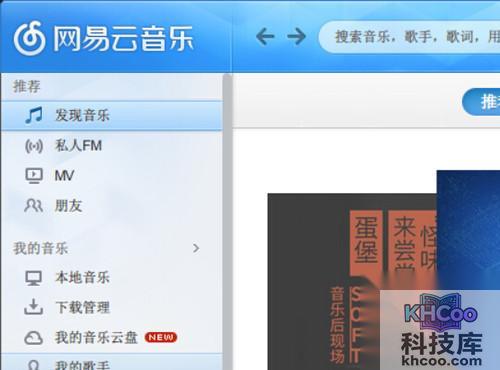Select the blue 推荐 tab button
Image resolution: width=500 pixels, height=370 pixels.
pyautogui.click(x=481, y=102)
